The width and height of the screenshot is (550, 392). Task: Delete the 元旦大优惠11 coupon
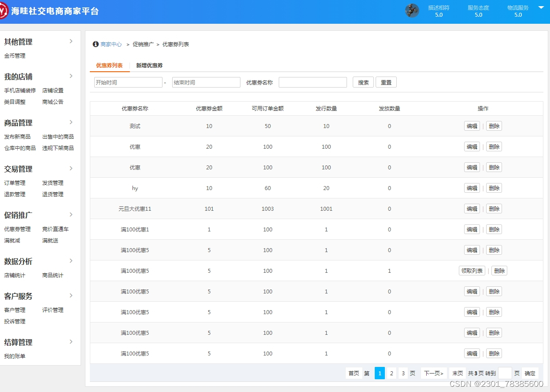(494, 209)
